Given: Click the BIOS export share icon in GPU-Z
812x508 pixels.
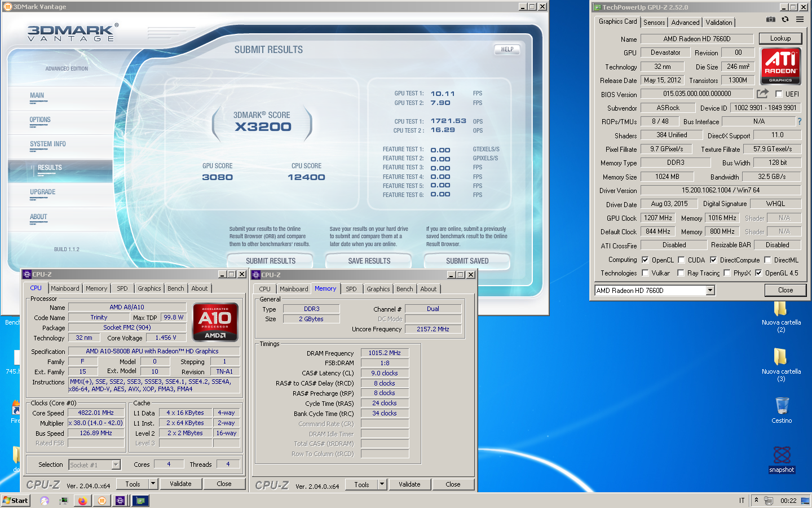Looking at the screenshot, I should tap(762, 94).
